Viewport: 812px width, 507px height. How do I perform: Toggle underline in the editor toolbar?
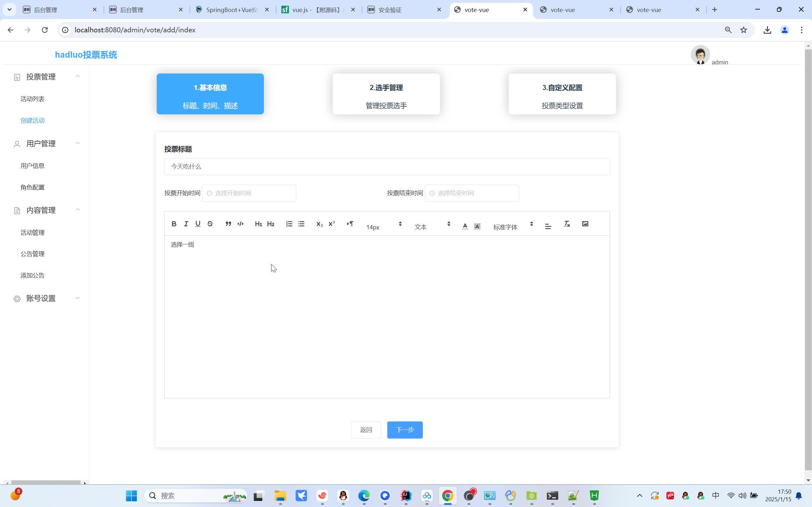click(198, 224)
